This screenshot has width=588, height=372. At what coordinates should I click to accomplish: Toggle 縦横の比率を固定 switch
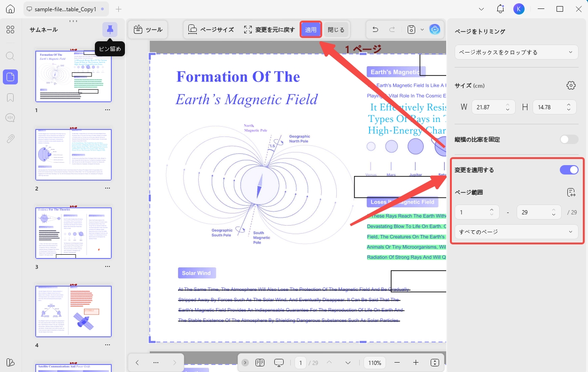[x=569, y=139]
